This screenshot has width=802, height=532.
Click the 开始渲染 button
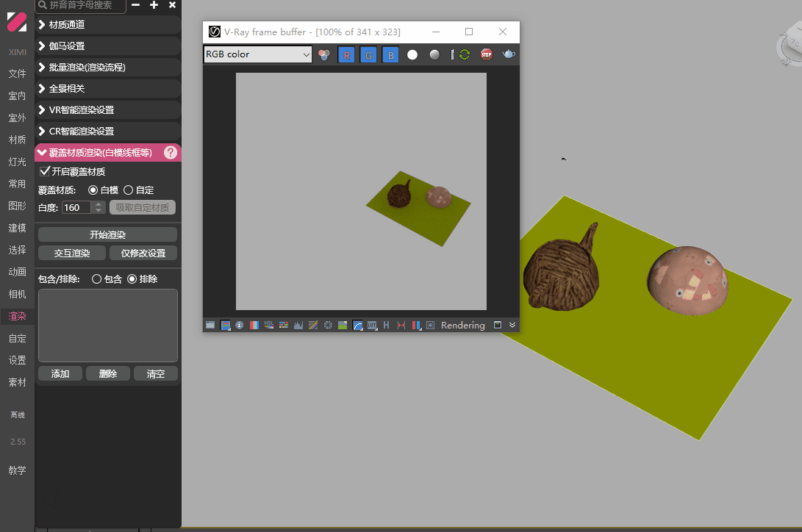click(107, 234)
